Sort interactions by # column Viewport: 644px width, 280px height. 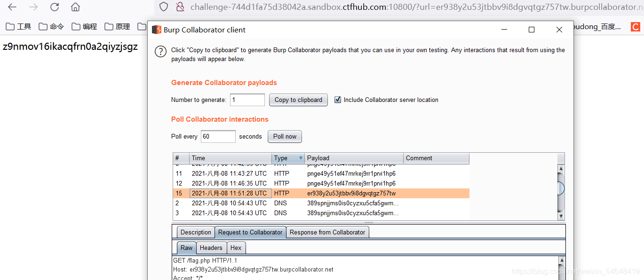[x=181, y=158]
